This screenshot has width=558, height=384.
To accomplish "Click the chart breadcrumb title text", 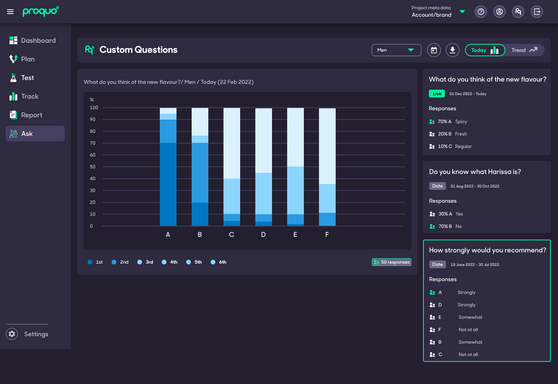I will click(169, 82).
